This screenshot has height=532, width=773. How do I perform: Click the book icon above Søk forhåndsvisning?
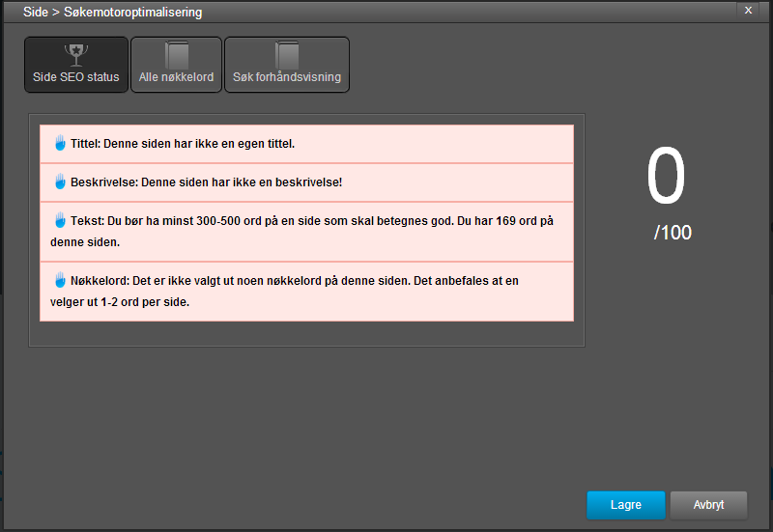coord(287,53)
